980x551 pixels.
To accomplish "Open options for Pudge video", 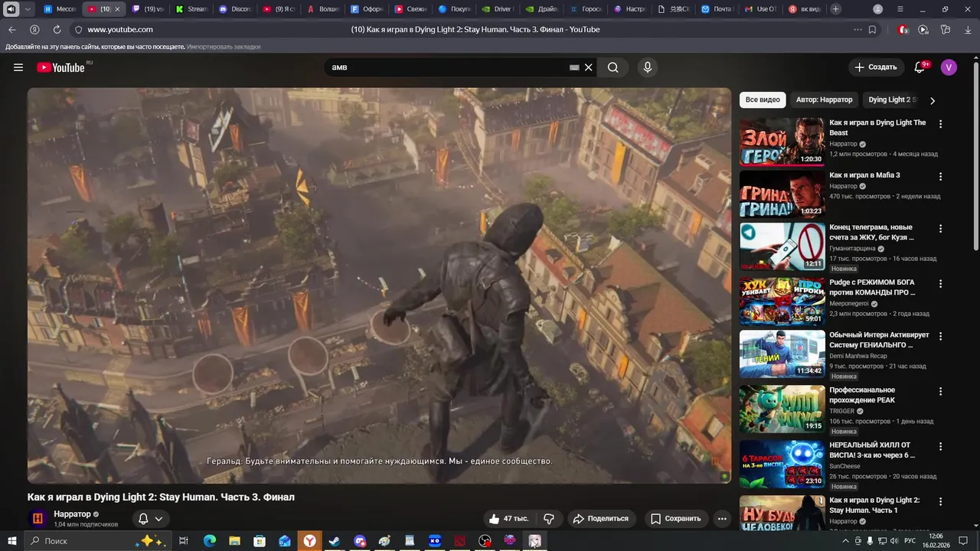I will point(940,283).
